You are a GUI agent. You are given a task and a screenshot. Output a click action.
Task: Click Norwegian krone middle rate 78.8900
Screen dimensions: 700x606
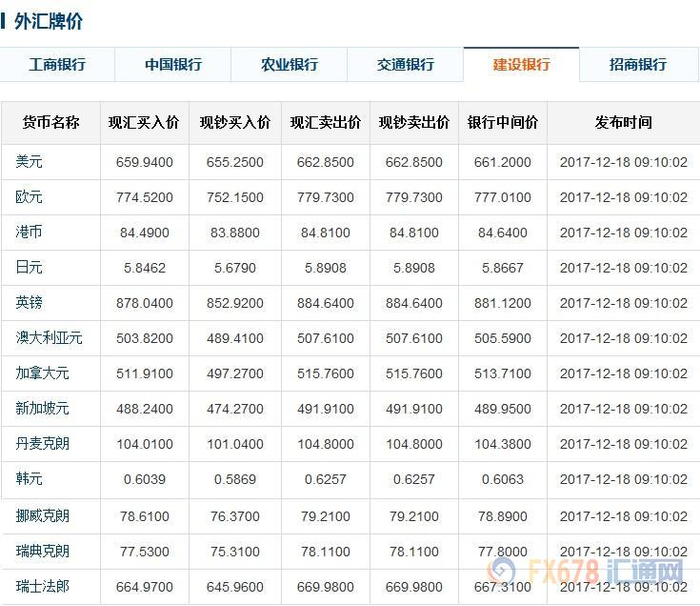[503, 517]
